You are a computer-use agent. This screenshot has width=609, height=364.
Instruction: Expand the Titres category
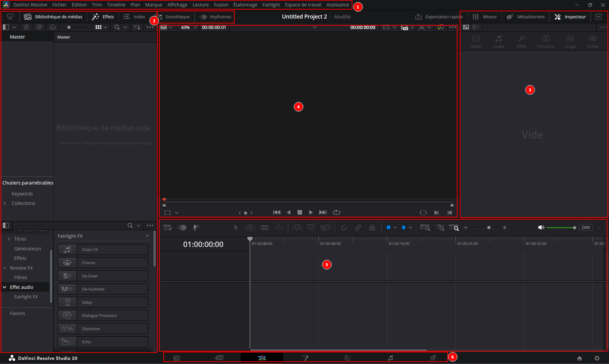pyautogui.click(x=9, y=239)
